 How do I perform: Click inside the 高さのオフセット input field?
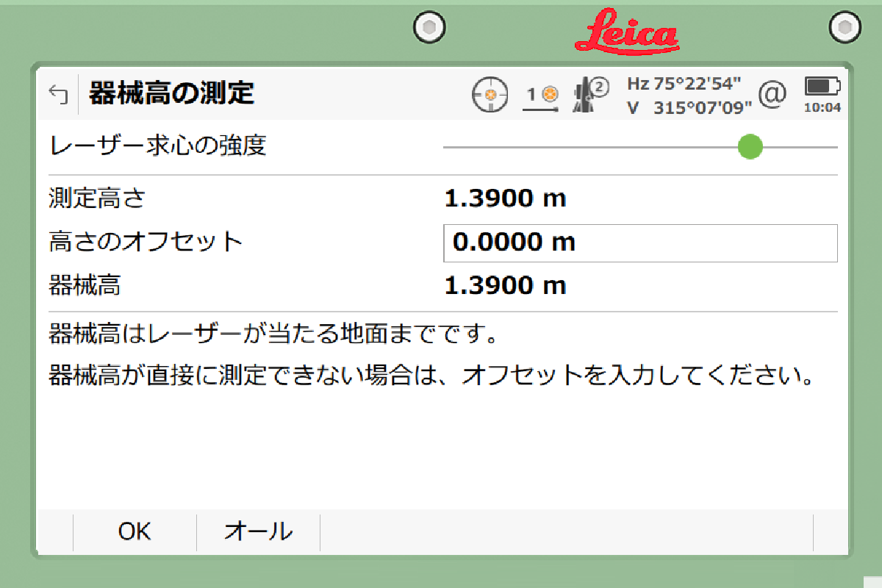[640, 243]
